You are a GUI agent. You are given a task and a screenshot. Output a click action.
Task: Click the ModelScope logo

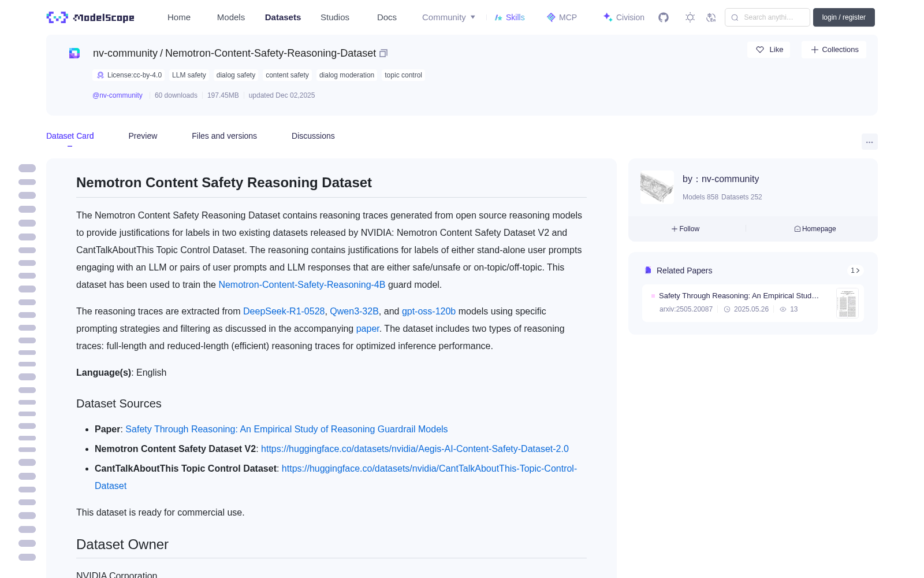91,17
